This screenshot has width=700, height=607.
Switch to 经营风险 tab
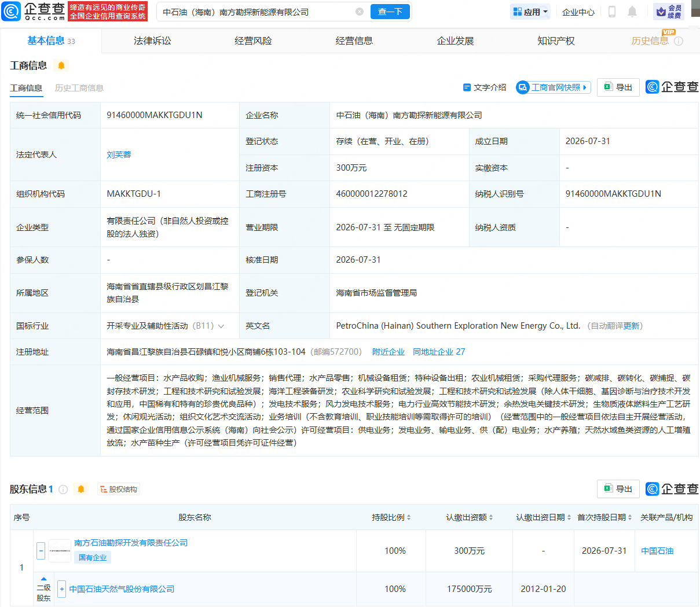tap(253, 41)
